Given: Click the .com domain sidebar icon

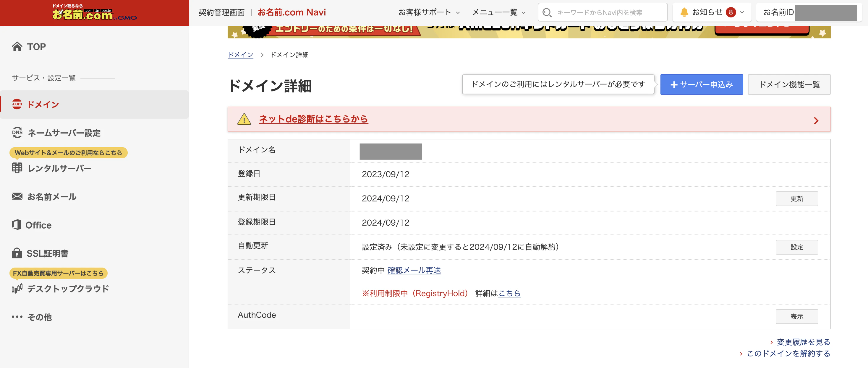Looking at the screenshot, I should pos(17,104).
